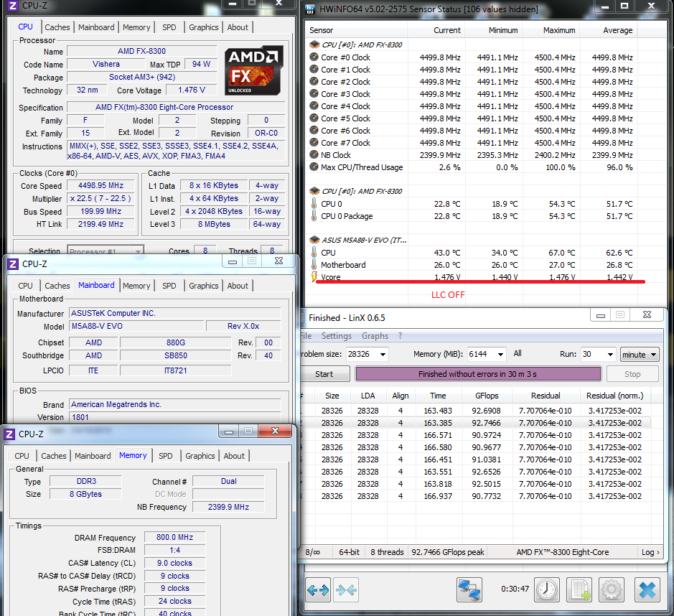Screen dimensions: 674x616
Task: Click the Southbridge value SB850
Action: (175, 355)
